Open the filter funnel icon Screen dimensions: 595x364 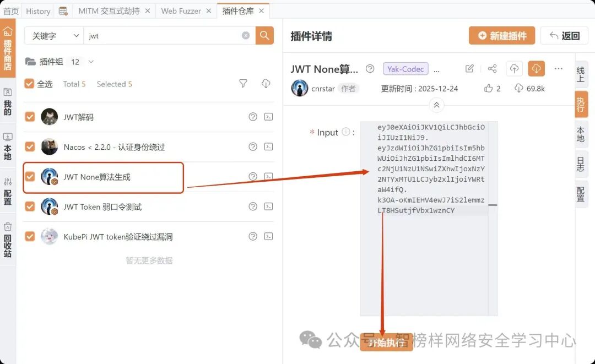click(244, 83)
